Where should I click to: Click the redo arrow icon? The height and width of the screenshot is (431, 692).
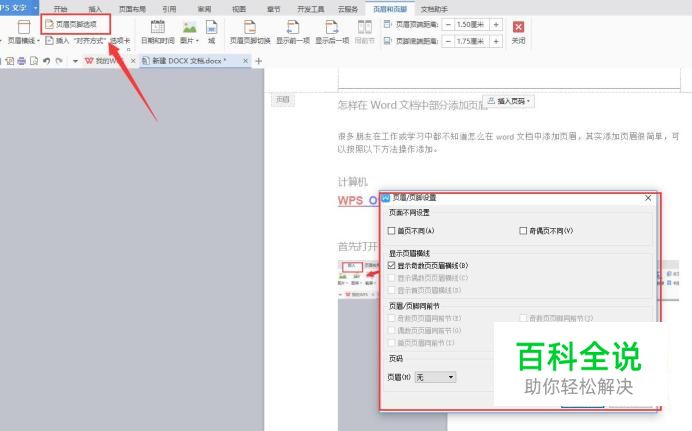[59, 61]
